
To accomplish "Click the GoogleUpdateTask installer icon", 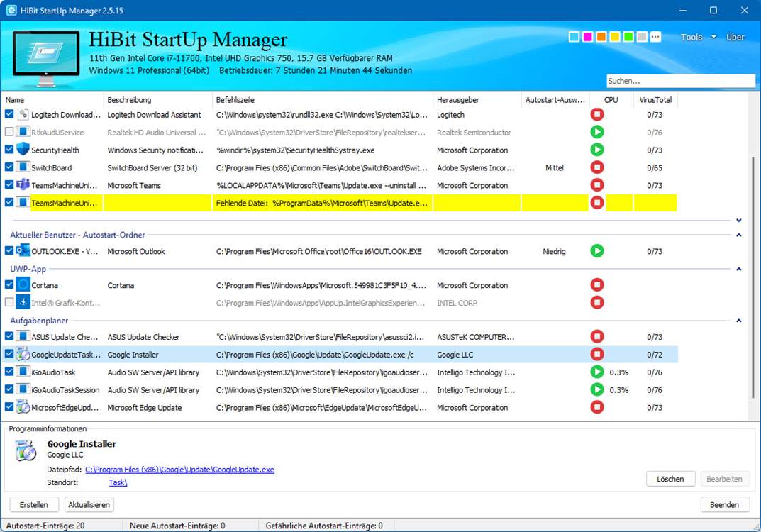I will 23,355.
